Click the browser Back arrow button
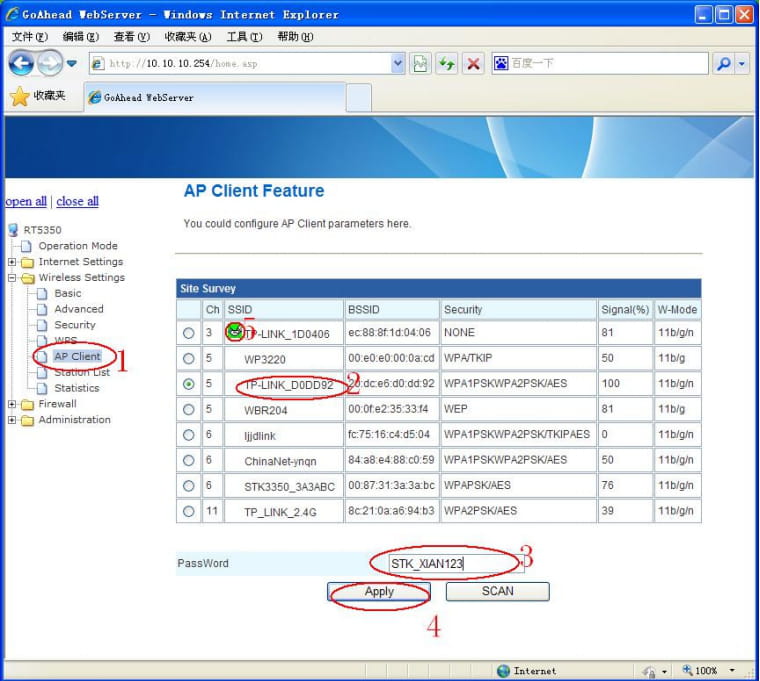The width and height of the screenshot is (760, 681). (x=21, y=63)
